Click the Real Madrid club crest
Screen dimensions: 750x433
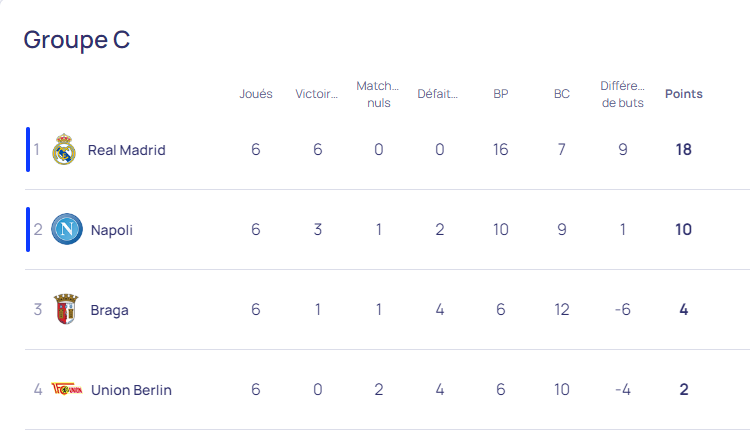[65, 150]
